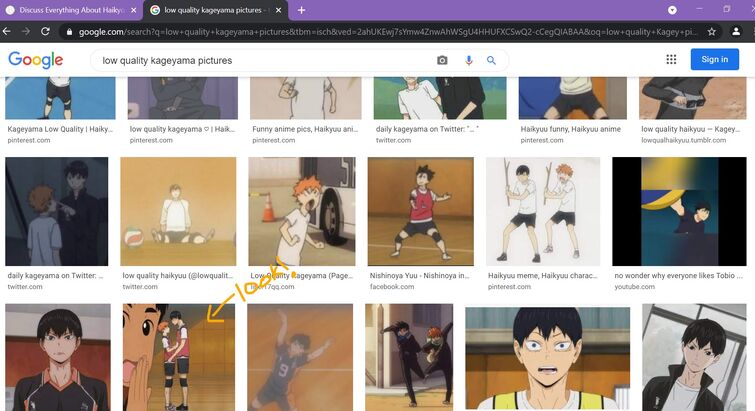Click the browser forward arrow

[26, 31]
